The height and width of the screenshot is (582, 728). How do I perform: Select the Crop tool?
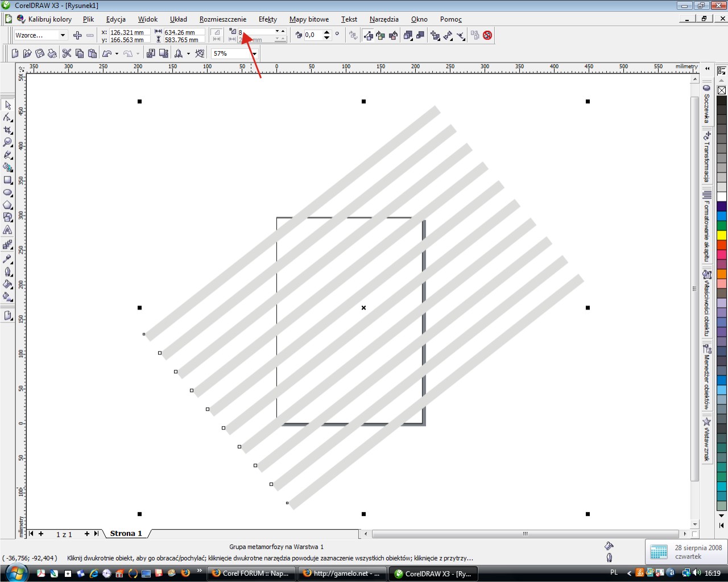[8, 130]
